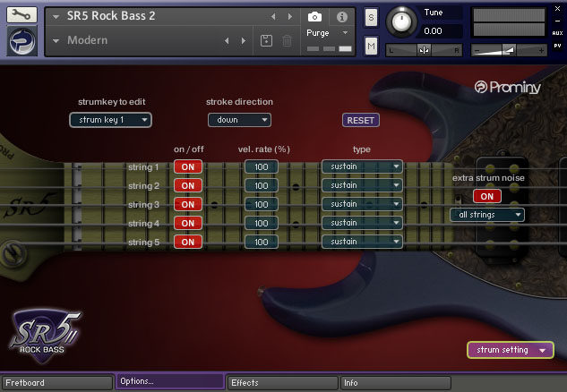This screenshot has height=392, width=567.
Task: Open the stroke direction down dropdown
Action: point(238,120)
